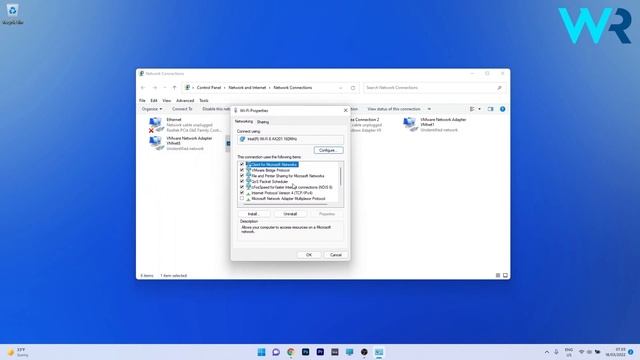Open the Edit menu

pyautogui.click(x=153, y=100)
